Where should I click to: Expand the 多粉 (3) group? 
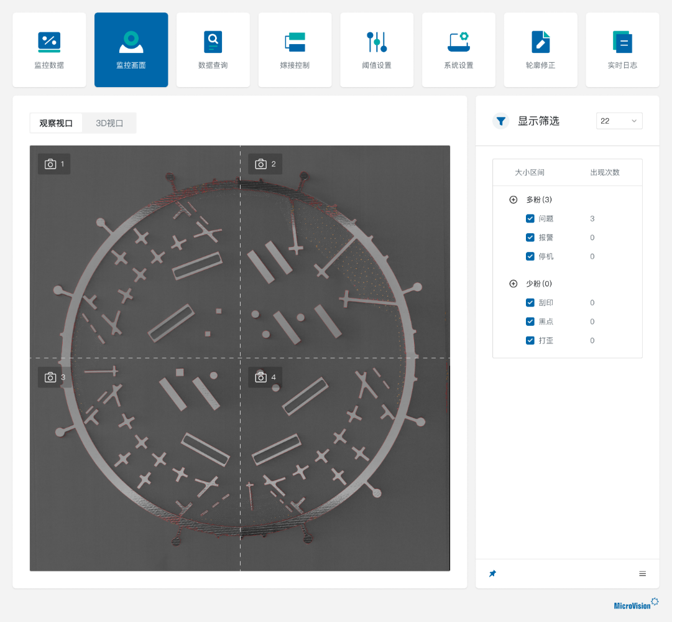click(514, 200)
